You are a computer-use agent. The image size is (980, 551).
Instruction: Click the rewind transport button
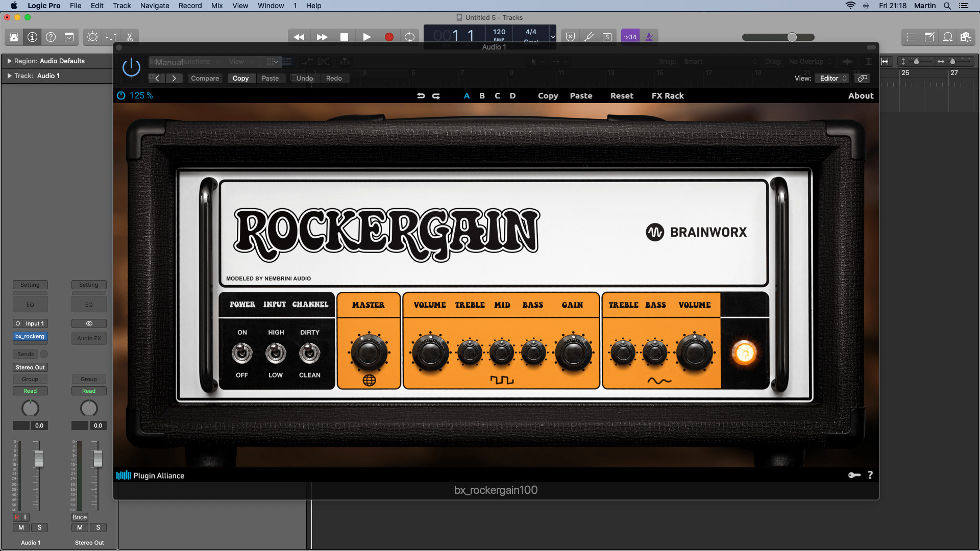pyautogui.click(x=299, y=37)
